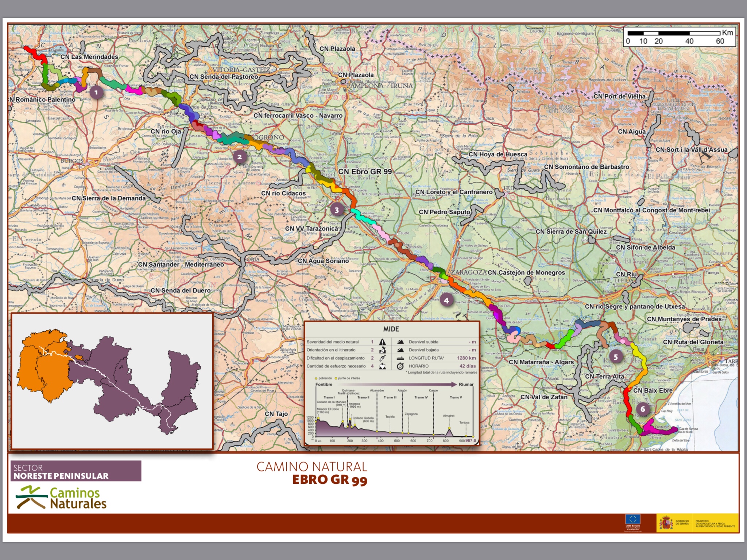747x560 pixels.
Task: Click the displacement difficulty boot icon
Action: coord(382,358)
